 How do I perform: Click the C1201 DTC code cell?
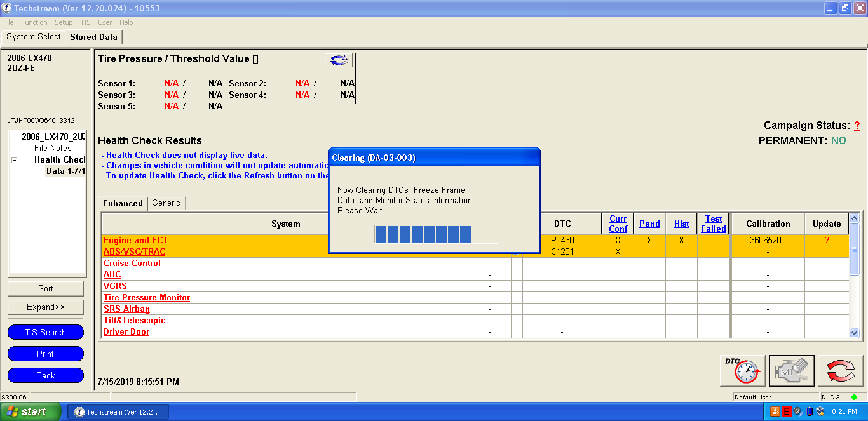pyautogui.click(x=562, y=252)
